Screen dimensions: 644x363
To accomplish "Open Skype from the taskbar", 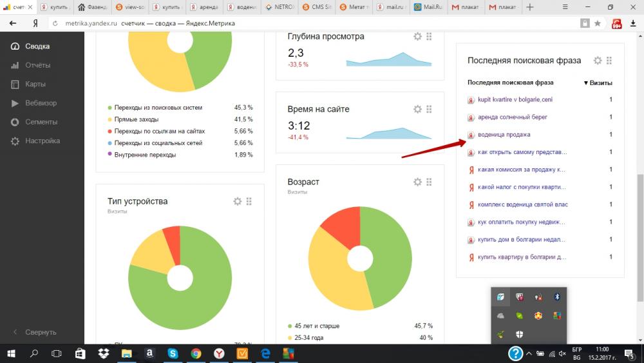I will (x=173, y=353).
